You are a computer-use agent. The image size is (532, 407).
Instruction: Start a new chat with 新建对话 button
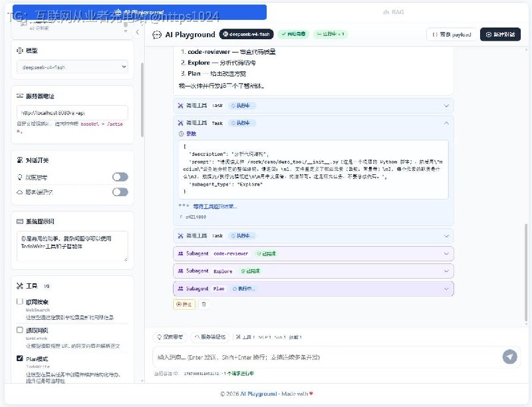point(500,35)
